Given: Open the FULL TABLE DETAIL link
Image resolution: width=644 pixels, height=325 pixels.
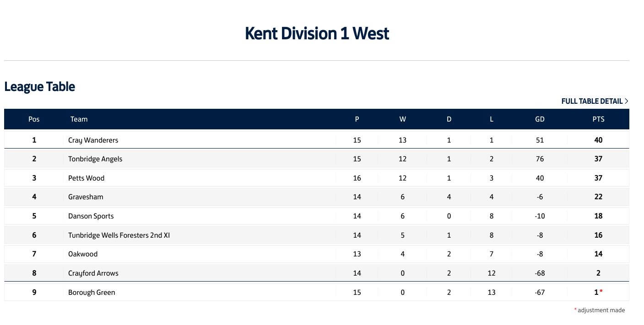Looking at the screenshot, I should click(x=595, y=101).
